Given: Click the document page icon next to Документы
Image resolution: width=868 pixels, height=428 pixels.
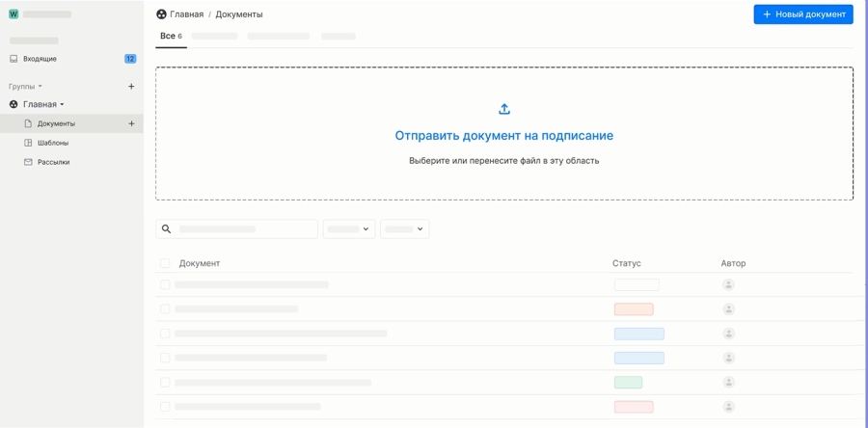Looking at the screenshot, I should pyautogui.click(x=28, y=123).
